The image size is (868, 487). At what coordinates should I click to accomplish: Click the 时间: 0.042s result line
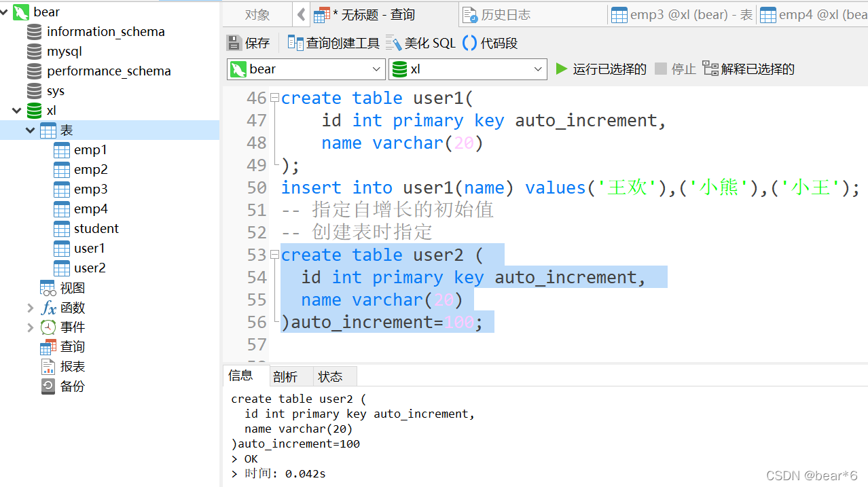pyautogui.click(x=278, y=474)
